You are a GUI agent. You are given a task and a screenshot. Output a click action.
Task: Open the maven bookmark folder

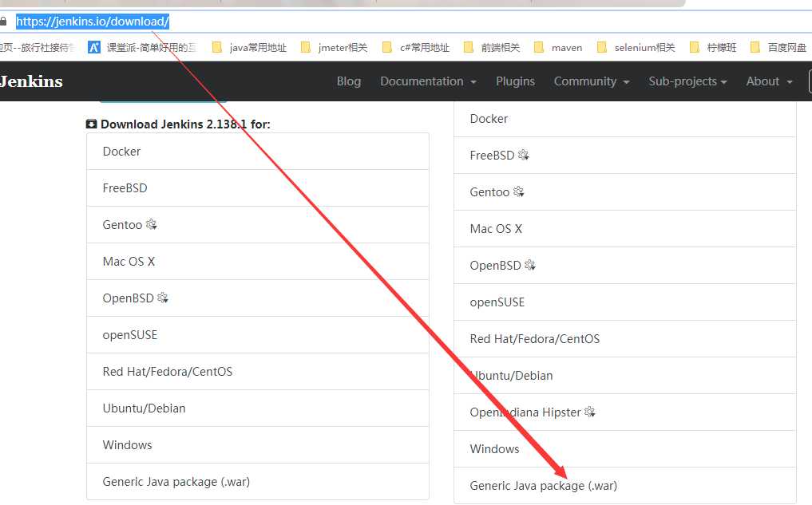click(558, 48)
